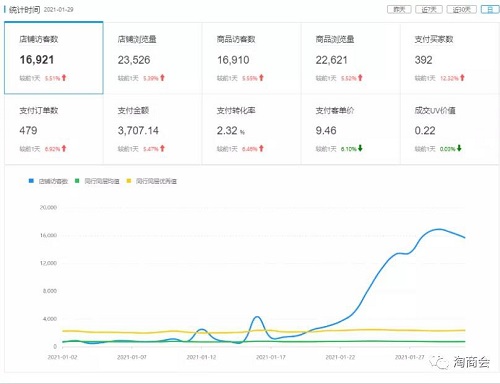Select the 近30天 time range button

point(461,9)
